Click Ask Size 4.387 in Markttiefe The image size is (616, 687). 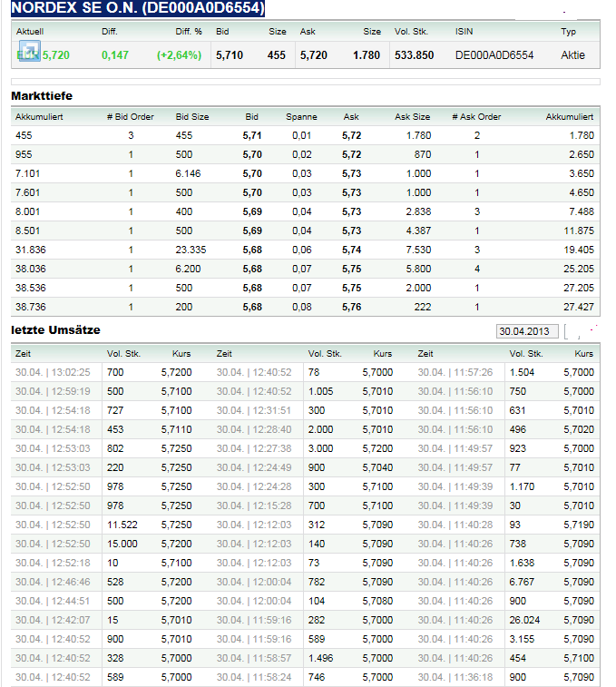click(418, 231)
